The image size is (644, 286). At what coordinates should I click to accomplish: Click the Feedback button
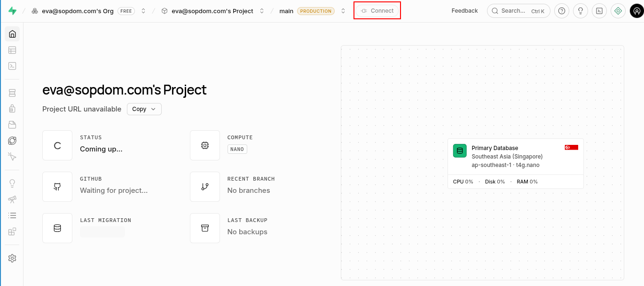[464, 11]
